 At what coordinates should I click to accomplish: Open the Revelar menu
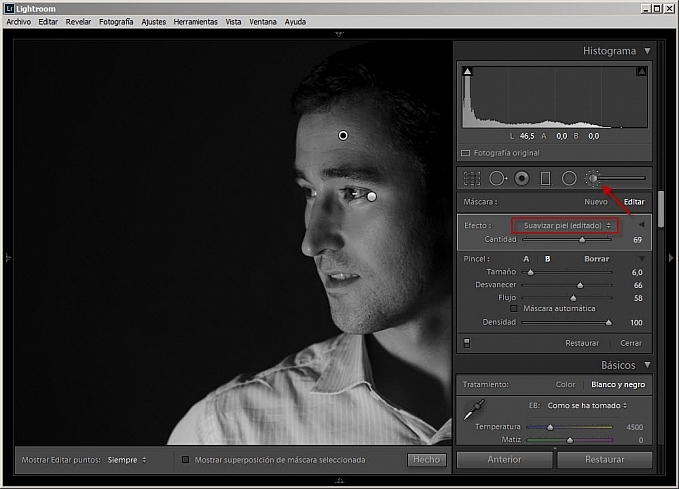[x=78, y=22]
